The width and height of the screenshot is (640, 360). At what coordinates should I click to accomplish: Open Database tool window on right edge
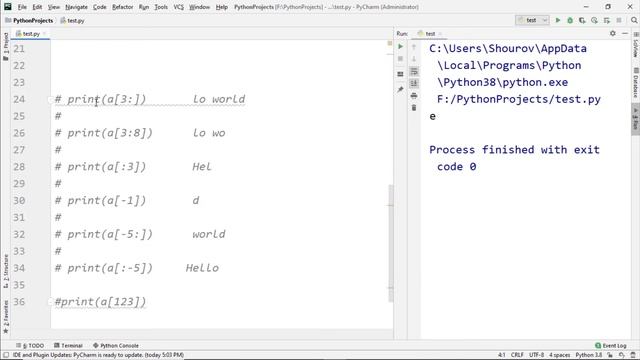pyautogui.click(x=636, y=83)
